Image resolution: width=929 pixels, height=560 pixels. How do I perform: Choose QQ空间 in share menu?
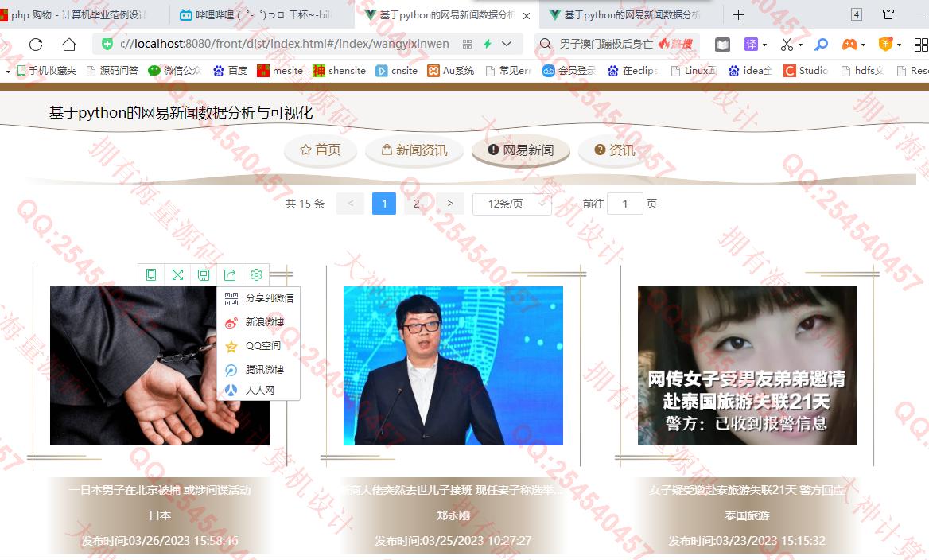tap(259, 345)
